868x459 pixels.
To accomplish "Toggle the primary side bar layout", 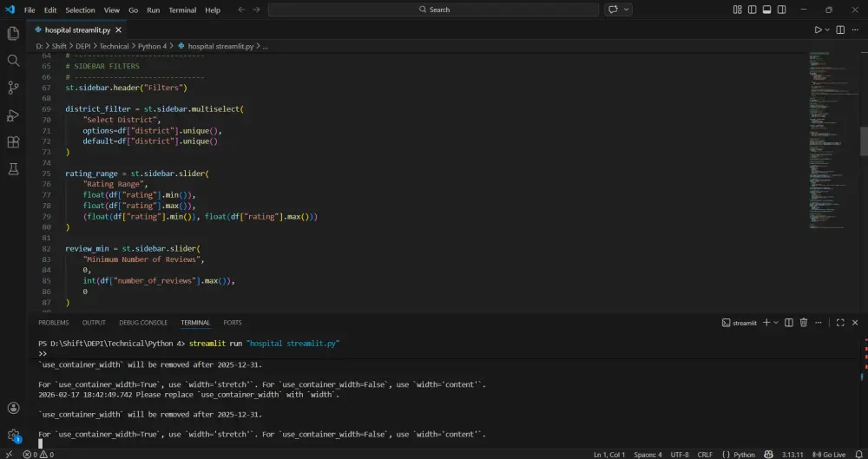I will (x=752, y=10).
